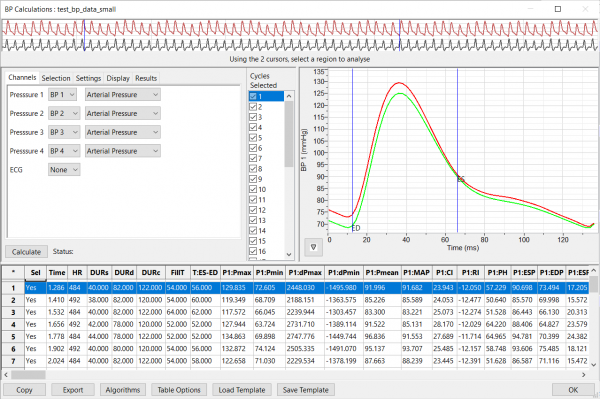Click the table horizontal scroll right arrow
This screenshot has width=600, height=399.
[x=584, y=375]
